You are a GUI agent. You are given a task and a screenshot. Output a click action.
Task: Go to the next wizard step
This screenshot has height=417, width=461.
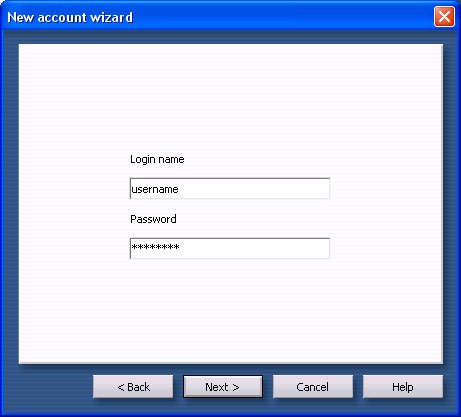click(223, 387)
